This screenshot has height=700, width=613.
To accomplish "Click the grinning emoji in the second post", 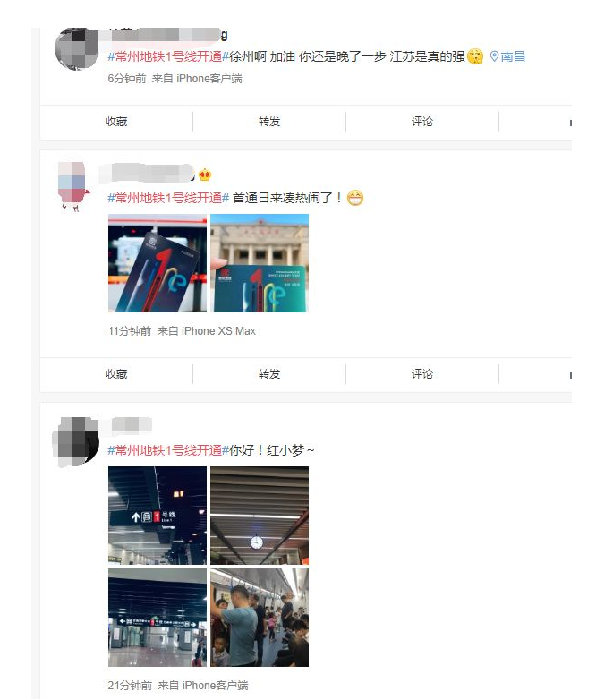I will point(355,197).
